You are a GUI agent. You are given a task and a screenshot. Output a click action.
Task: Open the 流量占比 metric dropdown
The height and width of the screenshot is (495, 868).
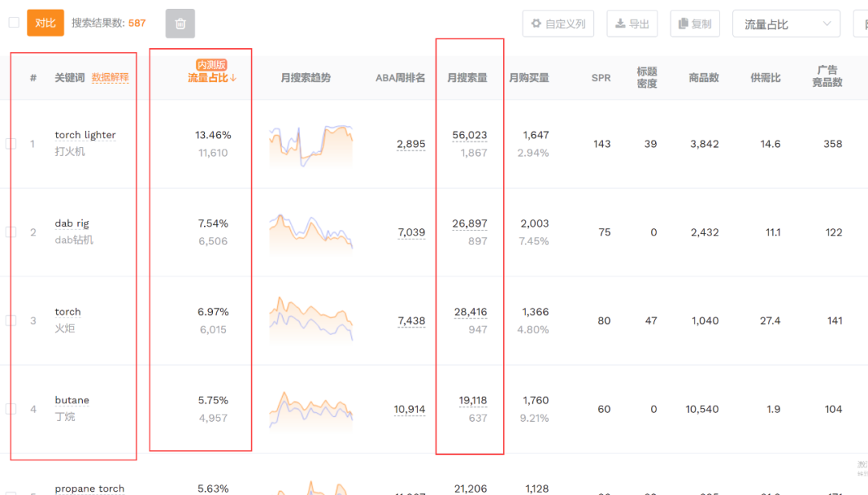785,23
